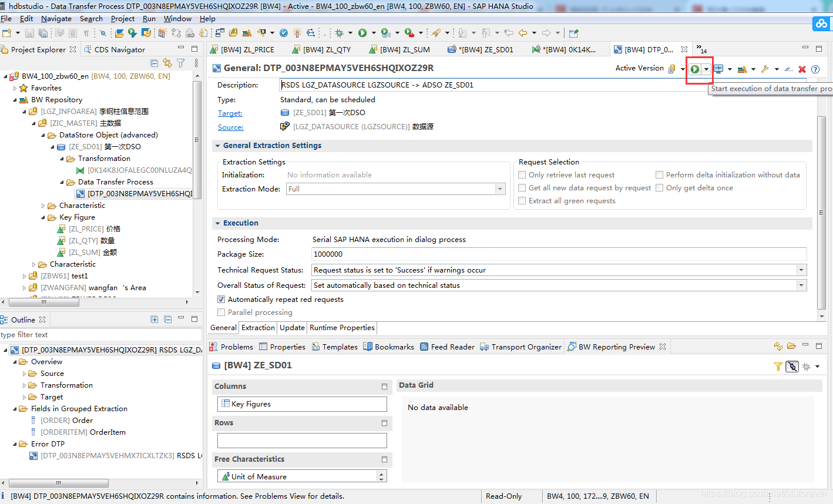Open the Problems view tab
This screenshot has height=504, width=833.
click(x=231, y=347)
